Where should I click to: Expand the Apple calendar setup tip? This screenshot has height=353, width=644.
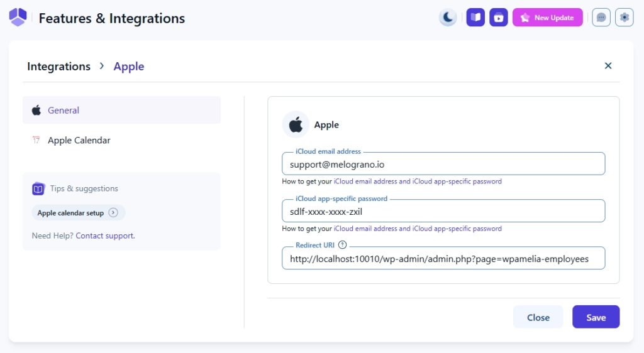(x=78, y=213)
